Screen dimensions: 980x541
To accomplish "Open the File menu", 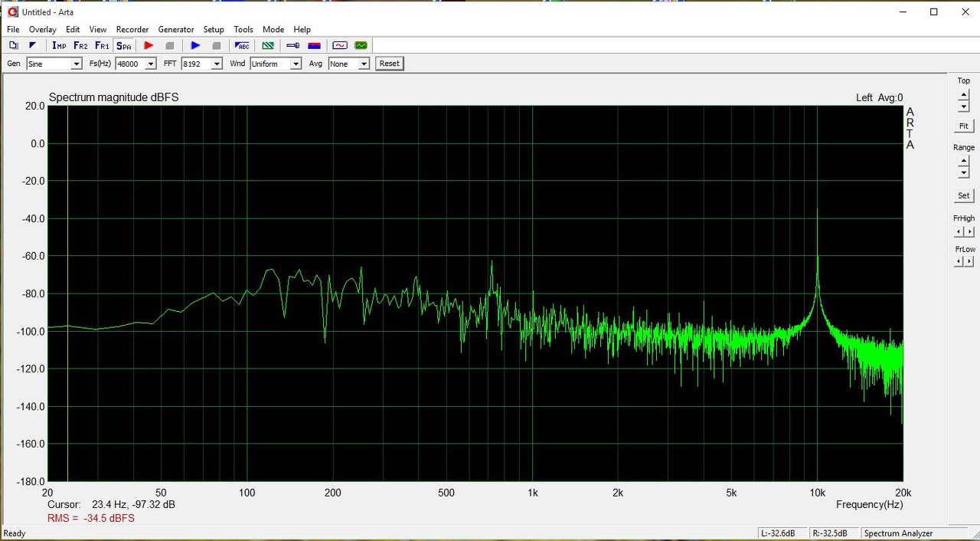I will coord(13,29).
